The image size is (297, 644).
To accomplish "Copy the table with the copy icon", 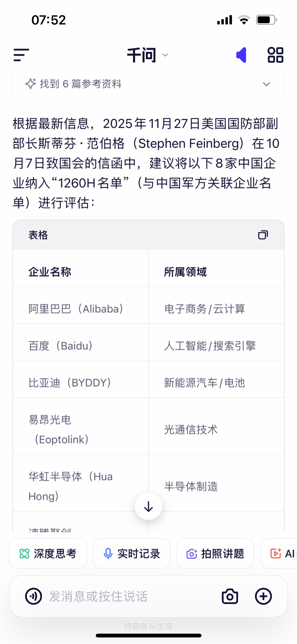I will [263, 235].
